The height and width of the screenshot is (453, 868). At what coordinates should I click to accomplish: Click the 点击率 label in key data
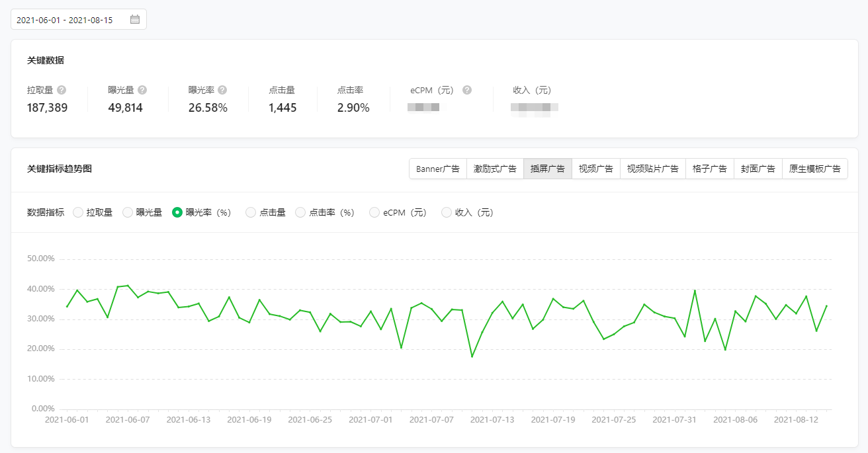[351, 90]
